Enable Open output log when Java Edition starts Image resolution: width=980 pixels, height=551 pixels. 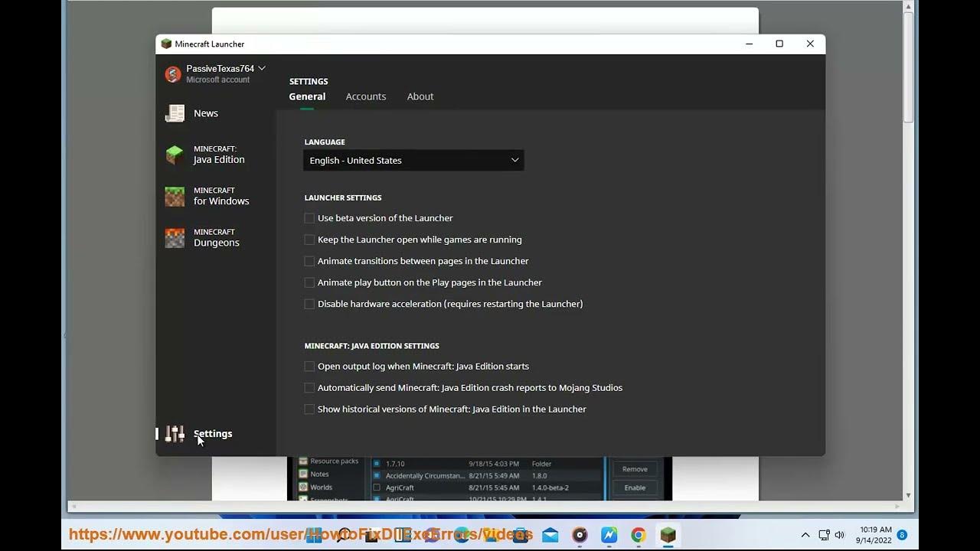(x=309, y=367)
